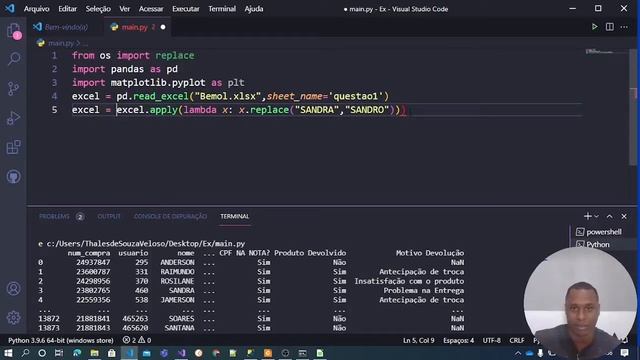Create a new terminal with the plus icon

(x=587, y=216)
